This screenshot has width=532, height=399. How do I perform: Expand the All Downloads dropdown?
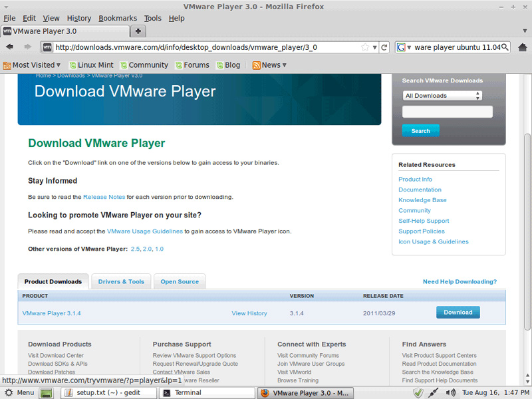442,96
